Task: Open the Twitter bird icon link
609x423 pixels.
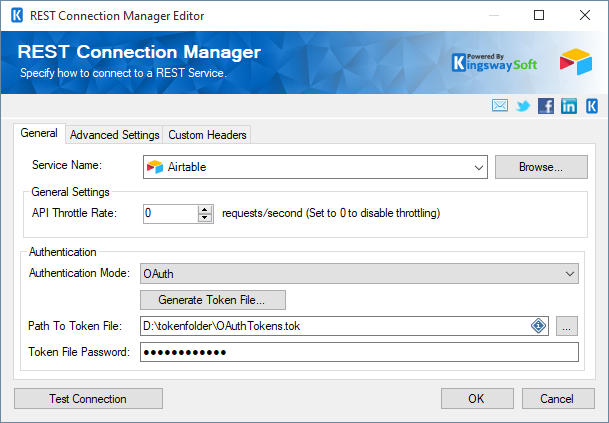Action: pos(523,106)
